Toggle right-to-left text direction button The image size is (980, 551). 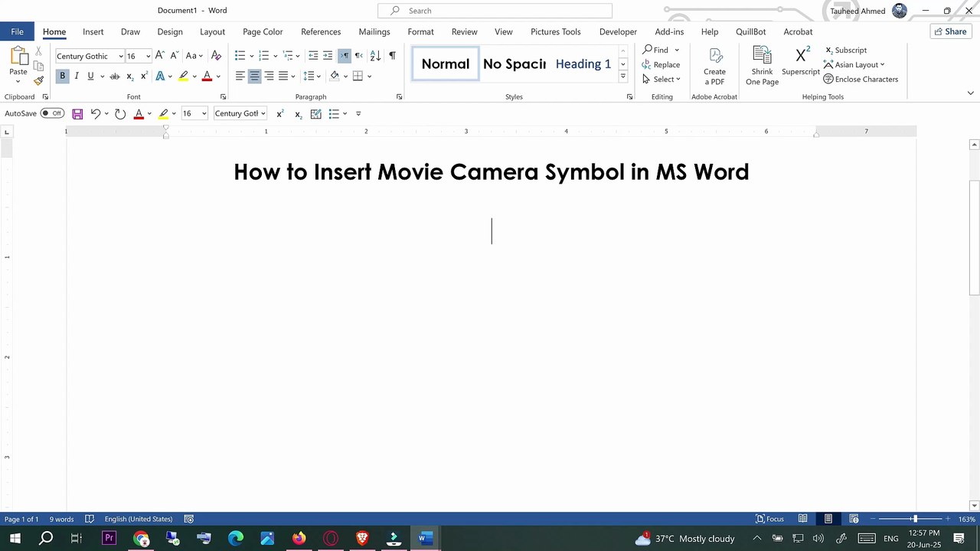358,56
